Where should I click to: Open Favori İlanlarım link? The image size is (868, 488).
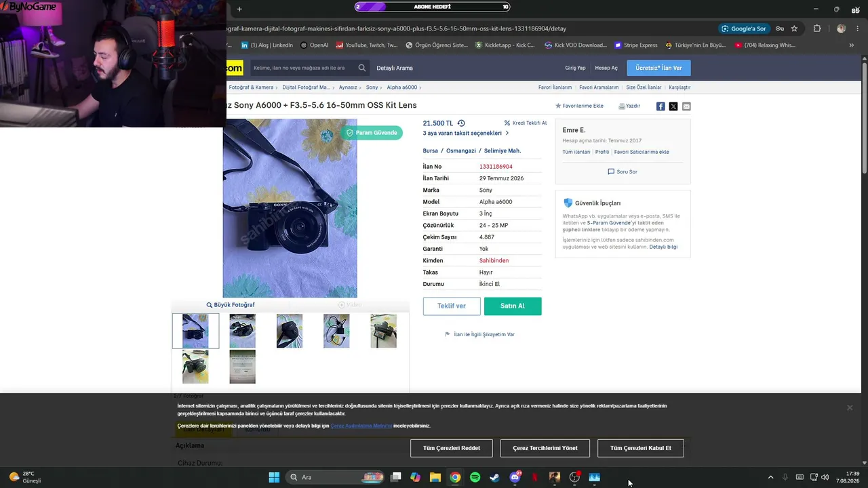(x=555, y=87)
